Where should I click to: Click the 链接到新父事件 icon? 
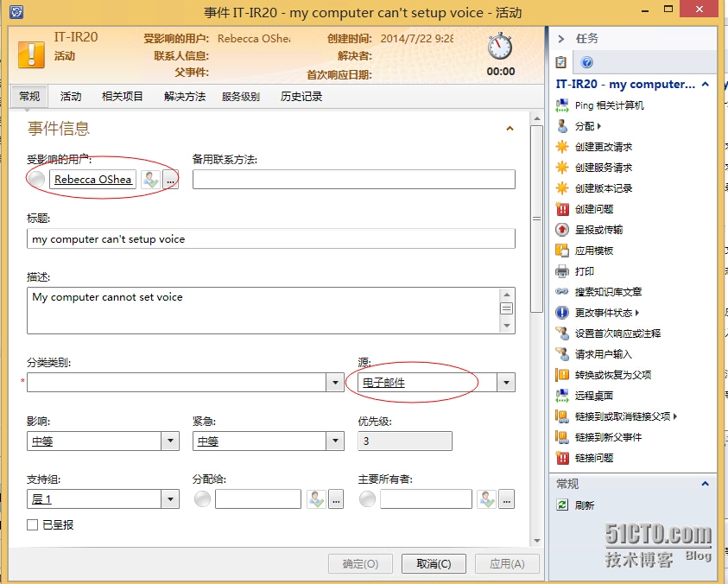tap(562, 437)
